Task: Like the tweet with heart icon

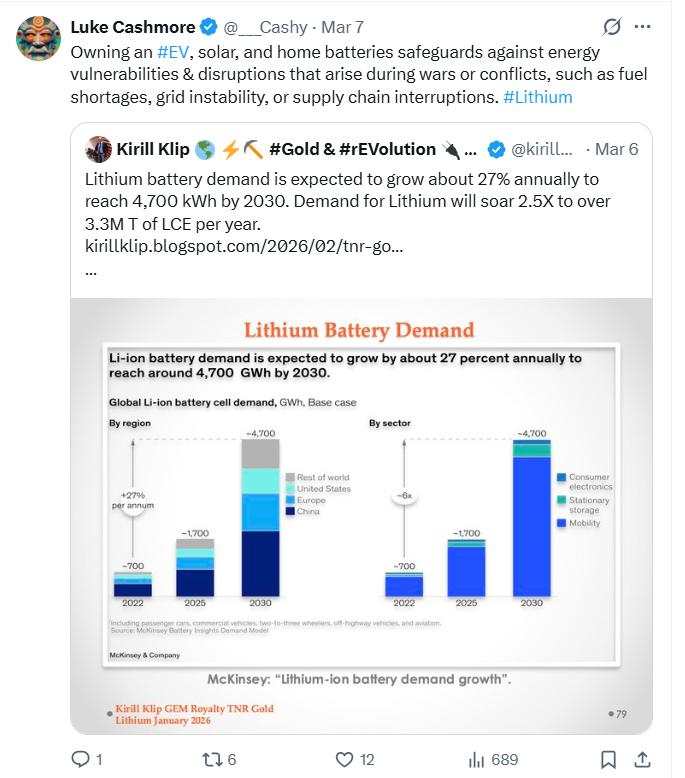Action: [x=345, y=759]
